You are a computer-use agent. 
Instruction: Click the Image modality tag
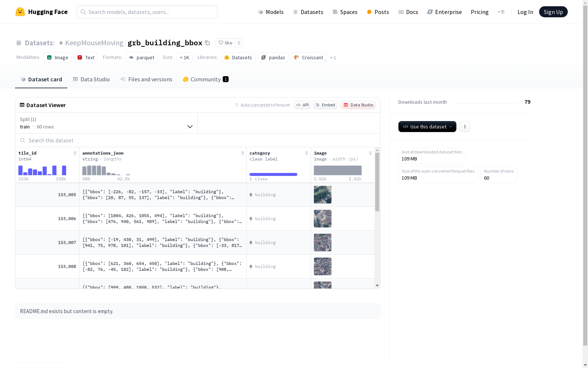point(58,57)
